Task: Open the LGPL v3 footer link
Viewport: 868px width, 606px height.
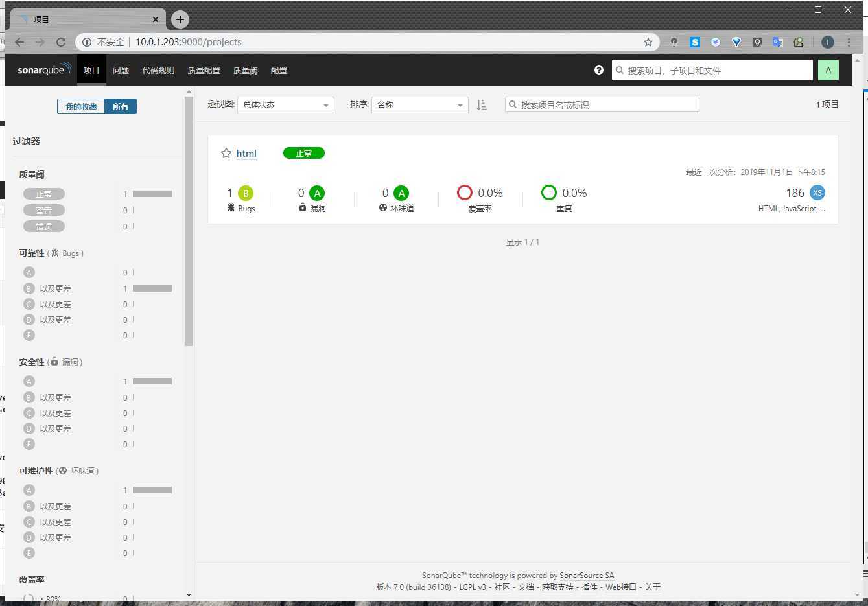Action: [x=473, y=587]
